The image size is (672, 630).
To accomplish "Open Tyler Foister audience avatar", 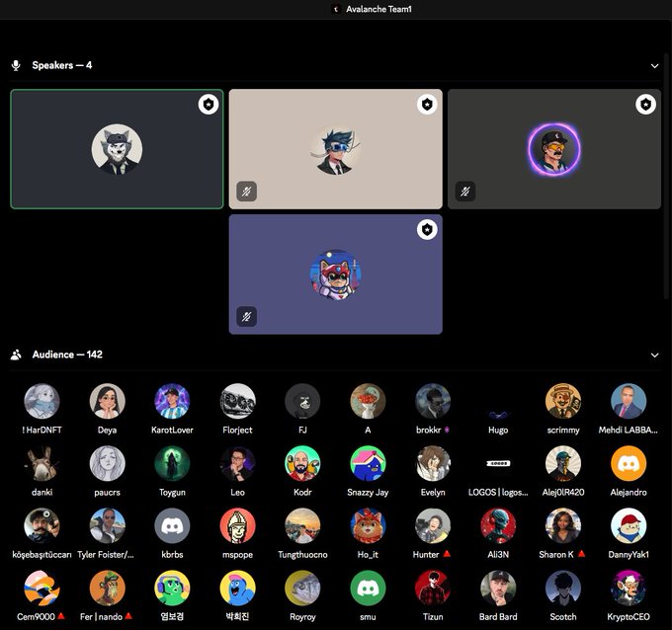I will 107,525.
